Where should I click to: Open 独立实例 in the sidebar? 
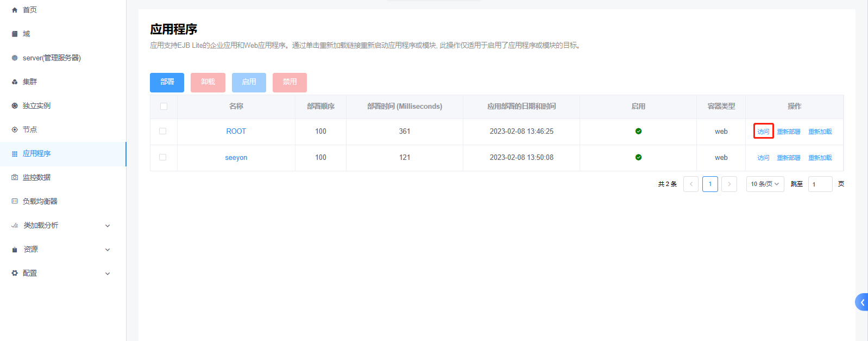[x=63, y=106]
